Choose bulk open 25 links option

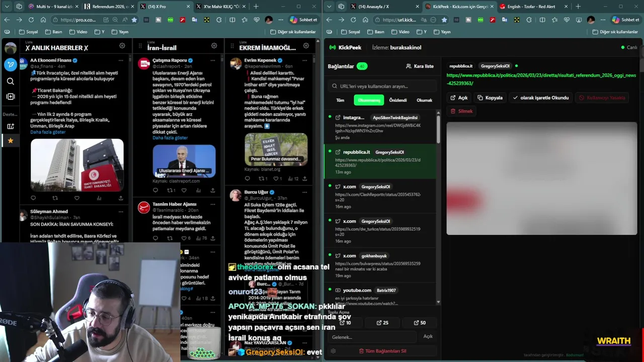click(x=382, y=323)
